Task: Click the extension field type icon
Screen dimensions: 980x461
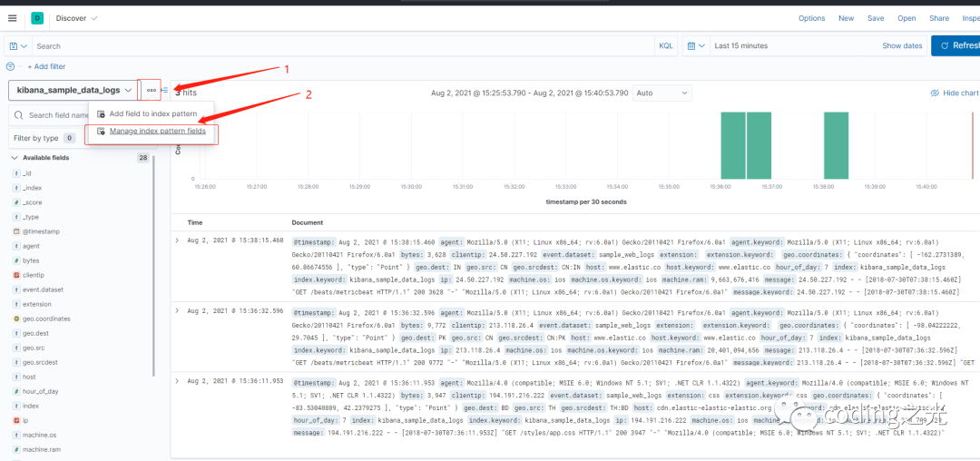Action: pos(16,304)
